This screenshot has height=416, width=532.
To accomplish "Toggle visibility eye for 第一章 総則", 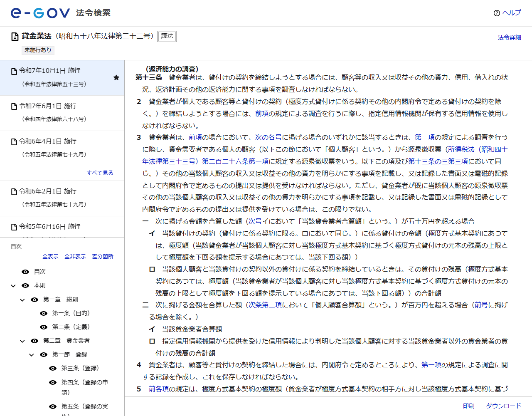I will (34, 300).
